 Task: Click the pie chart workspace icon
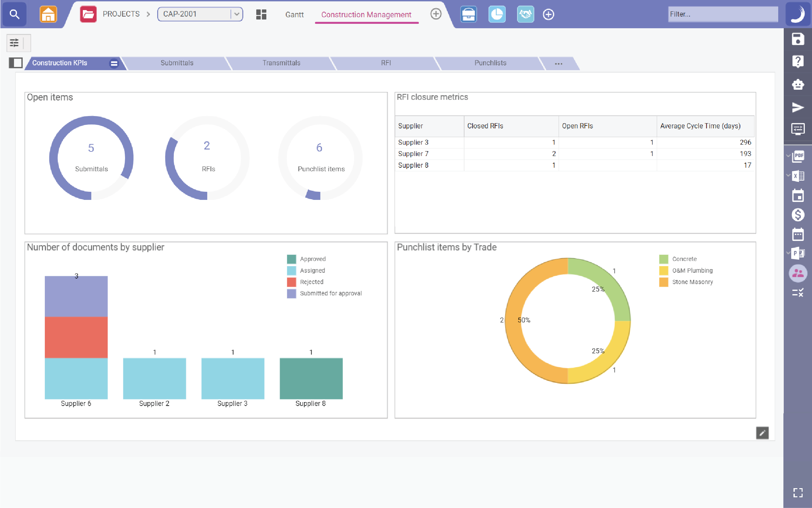[x=497, y=14]
